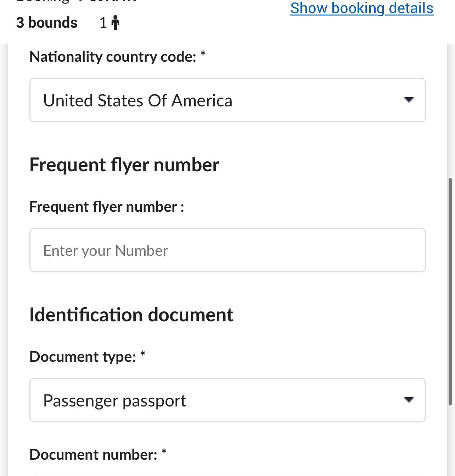Click the page's vertical scrollbar thumb
This screenshot has width=455, height=476.
coord(450,291)
